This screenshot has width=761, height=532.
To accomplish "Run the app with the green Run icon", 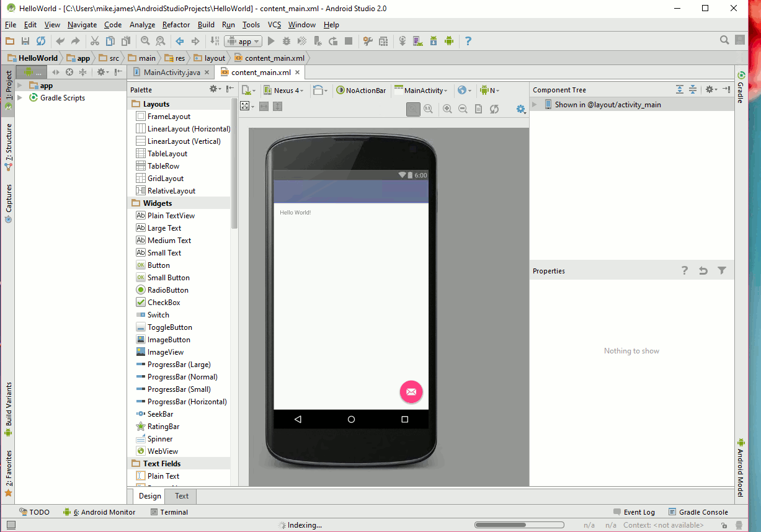I will click(x=271, y=41).
